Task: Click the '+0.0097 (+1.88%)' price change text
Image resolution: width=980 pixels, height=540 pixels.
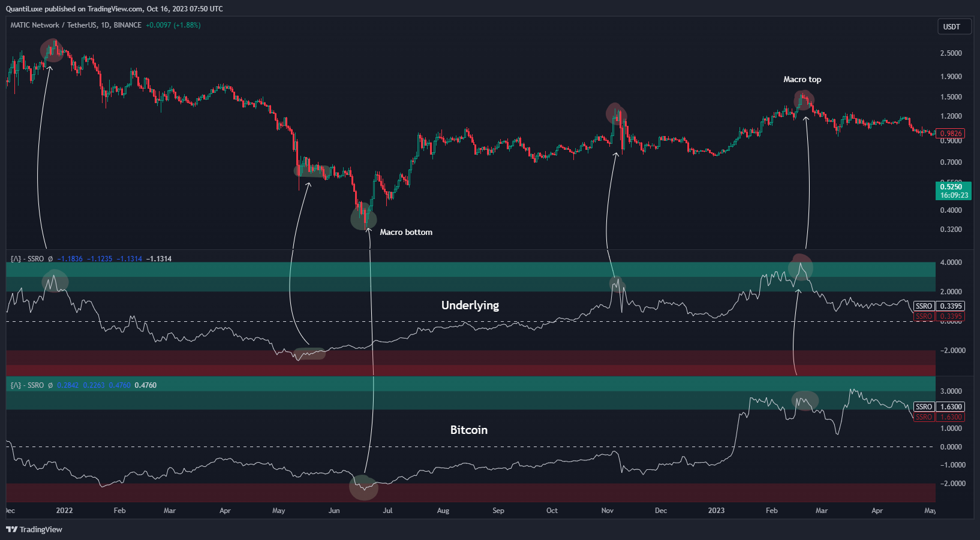Action: click(x=173, y=25)
